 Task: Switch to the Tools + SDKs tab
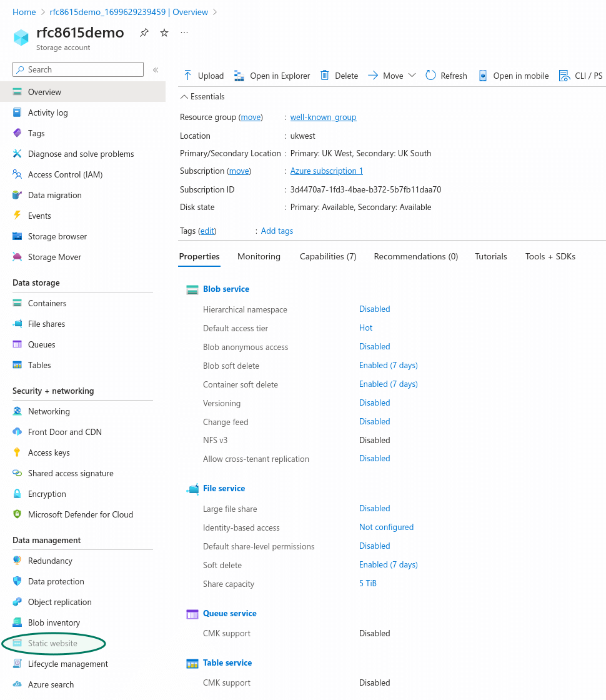tap(550, 257)
